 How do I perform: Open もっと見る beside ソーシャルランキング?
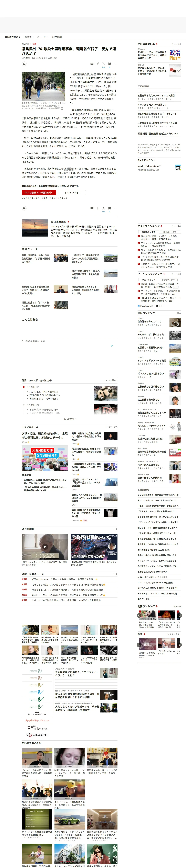176,274
